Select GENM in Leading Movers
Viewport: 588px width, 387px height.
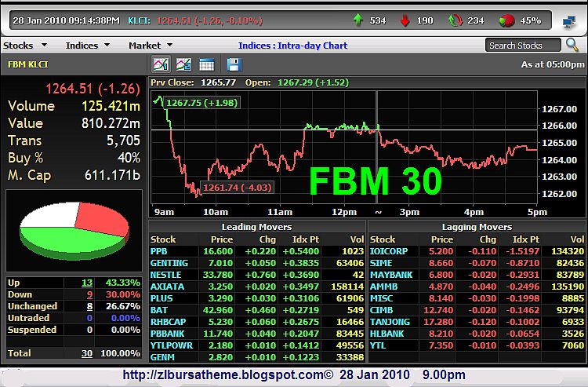point(162,357)
